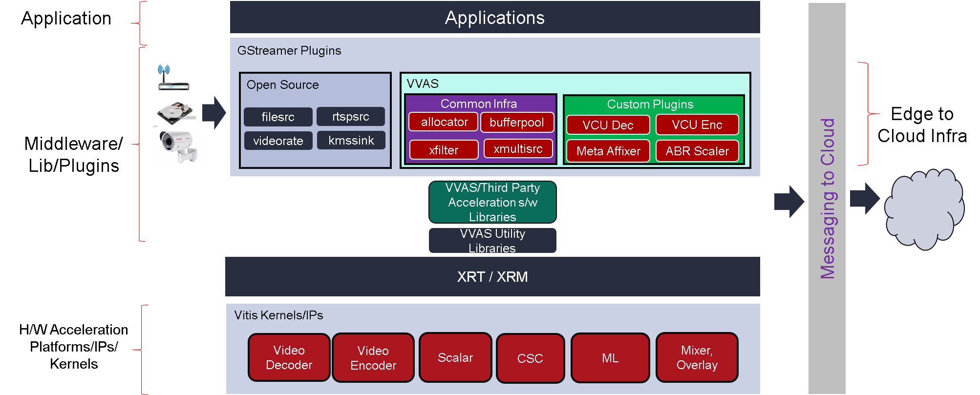
Task: Click VVAS/Third Party Acceleration s/w Libraries box
Action: click(492, 202)
